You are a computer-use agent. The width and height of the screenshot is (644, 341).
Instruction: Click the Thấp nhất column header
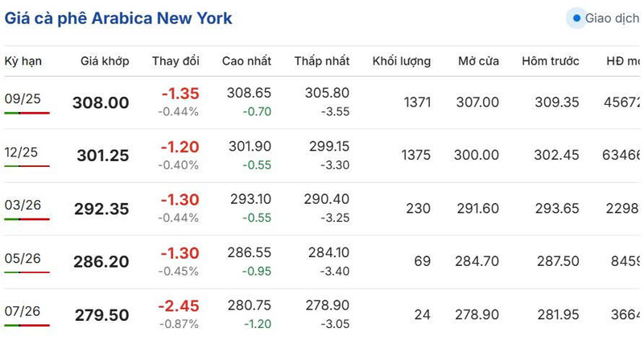point(322,61)
